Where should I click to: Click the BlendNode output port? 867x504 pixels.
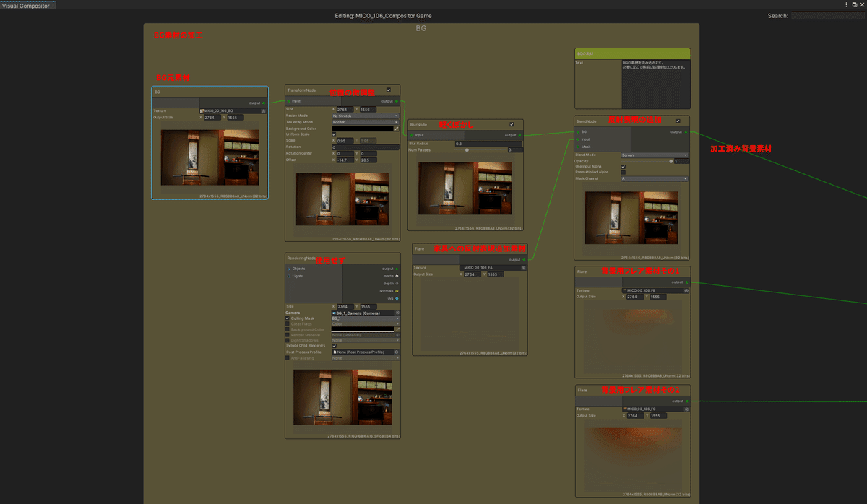click(686, 132)
